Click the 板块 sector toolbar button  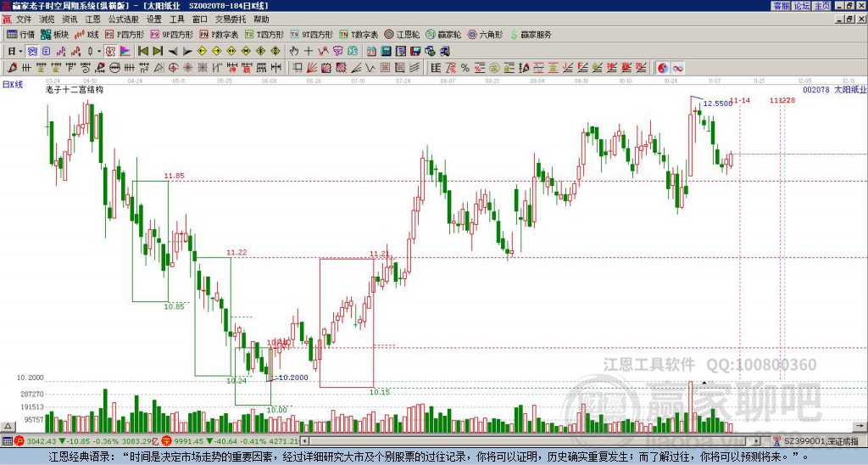(54, 35)
